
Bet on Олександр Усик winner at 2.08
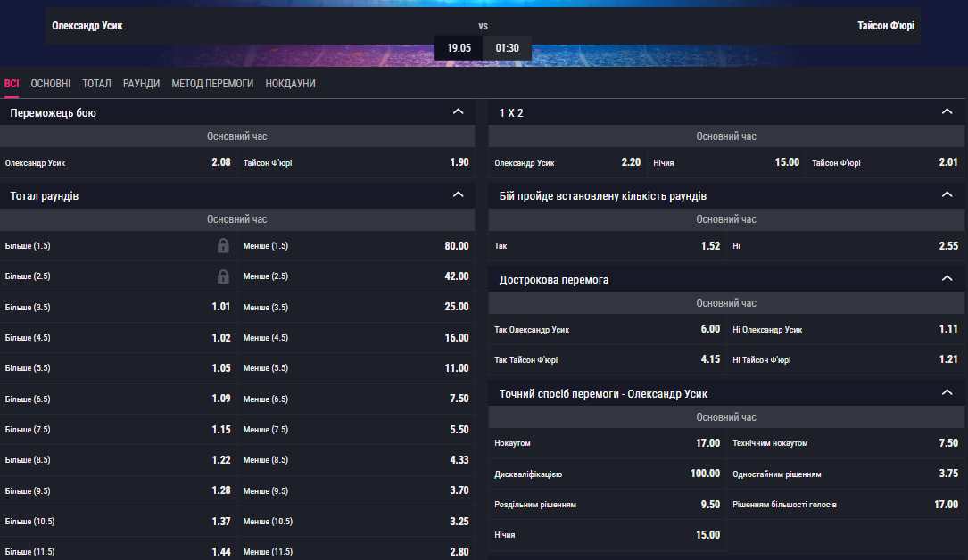(x=119, y=163)
